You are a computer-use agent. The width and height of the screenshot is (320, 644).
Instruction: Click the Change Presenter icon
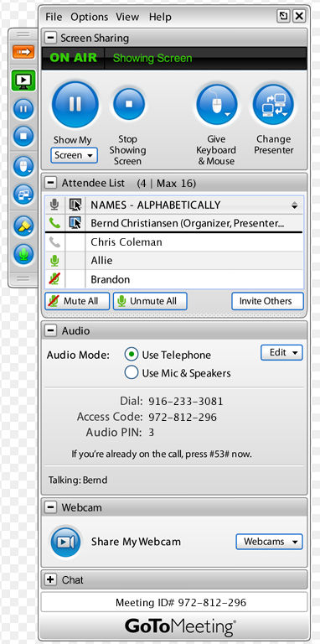point(273,104)
